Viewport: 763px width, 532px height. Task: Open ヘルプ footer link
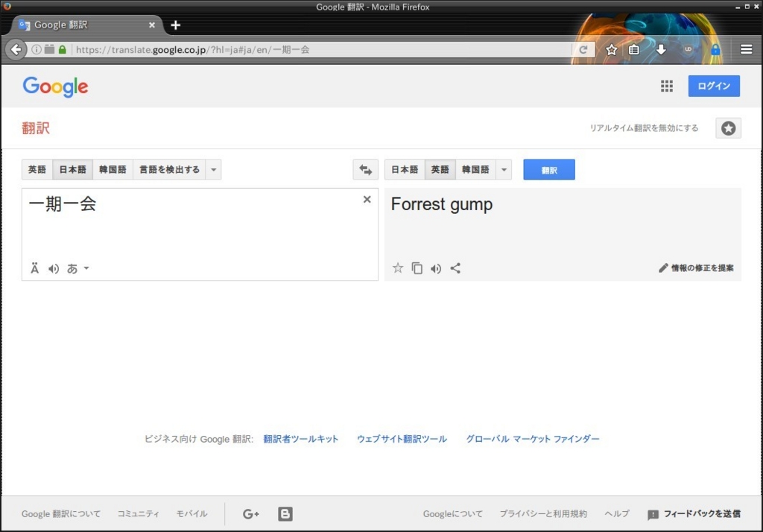(616, 513)
